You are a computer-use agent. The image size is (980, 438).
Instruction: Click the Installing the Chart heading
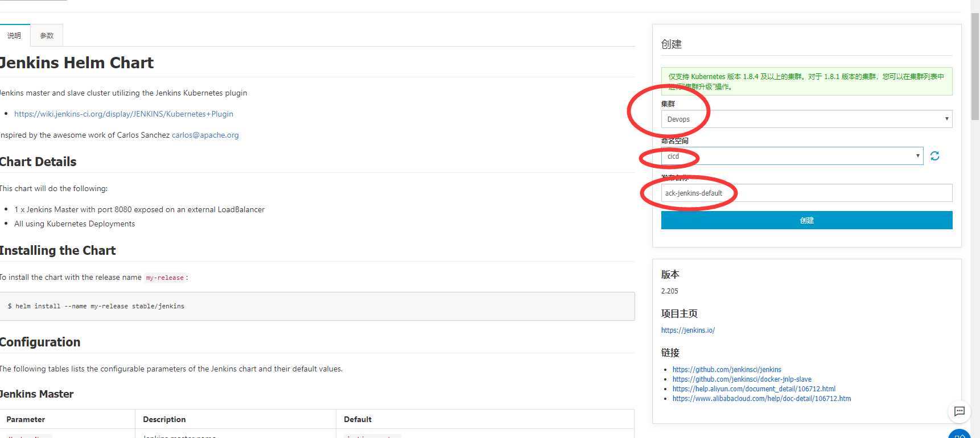tap(57, 250)
